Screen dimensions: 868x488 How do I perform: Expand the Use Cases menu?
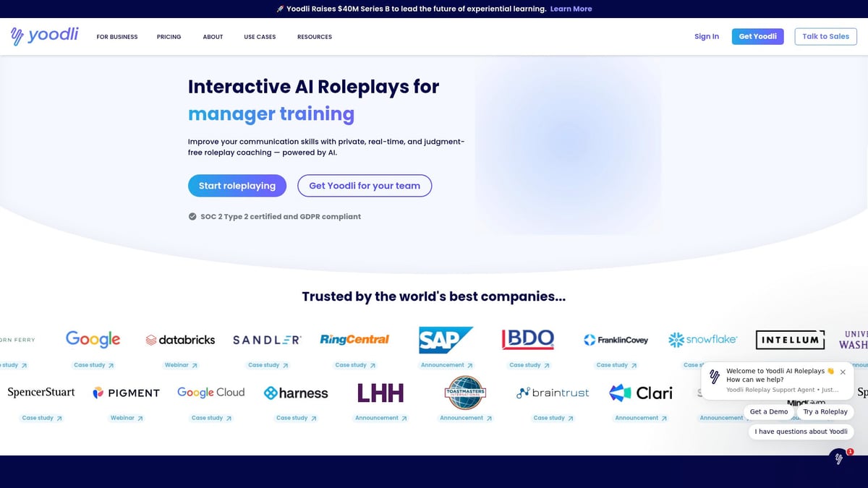(259, 36)
